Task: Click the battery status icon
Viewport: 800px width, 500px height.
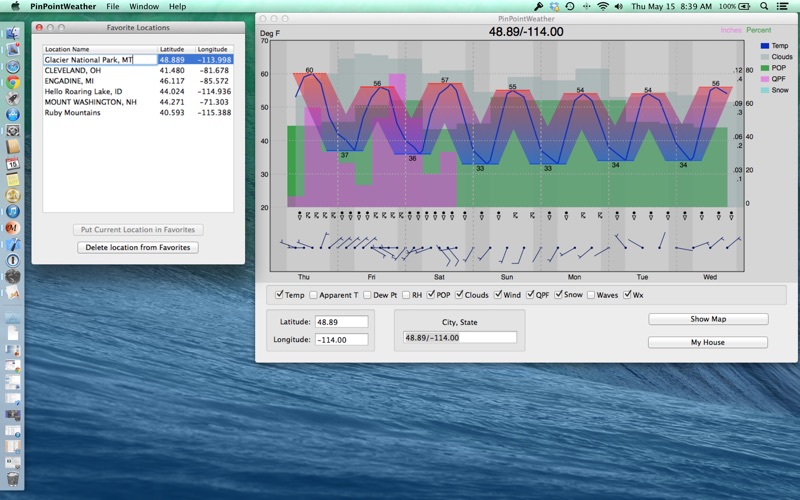Action: 744,6
